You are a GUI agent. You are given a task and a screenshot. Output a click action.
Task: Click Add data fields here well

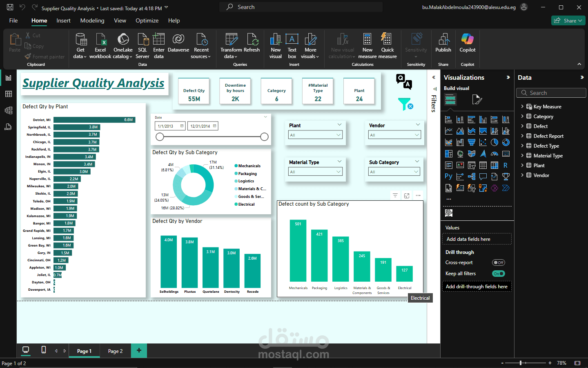click(477, 239)
